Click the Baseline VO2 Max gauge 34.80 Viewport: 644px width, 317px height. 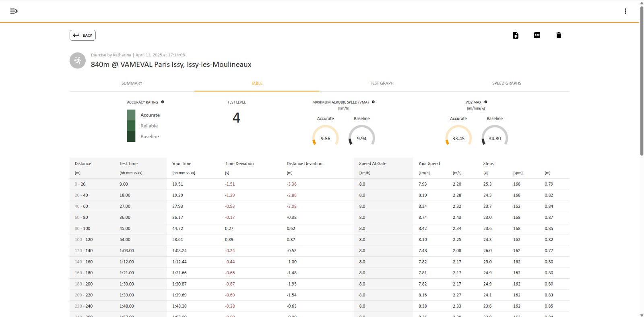(495, 136)
